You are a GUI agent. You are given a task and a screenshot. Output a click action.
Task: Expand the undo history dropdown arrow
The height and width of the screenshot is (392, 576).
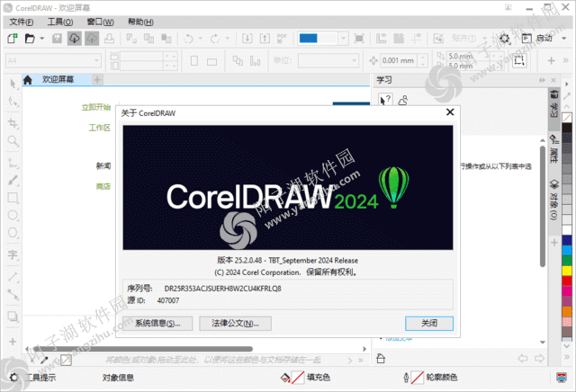(200, 38)
